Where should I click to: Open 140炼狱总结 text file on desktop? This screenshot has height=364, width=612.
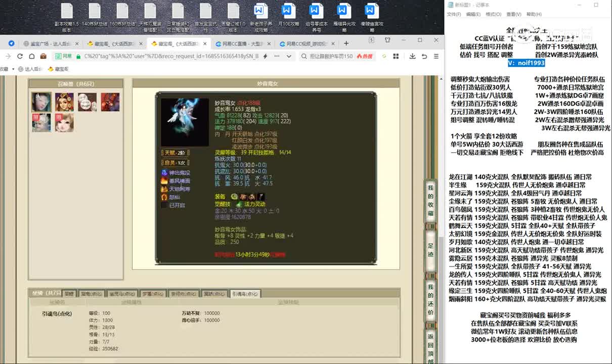(x=95, y=15)
